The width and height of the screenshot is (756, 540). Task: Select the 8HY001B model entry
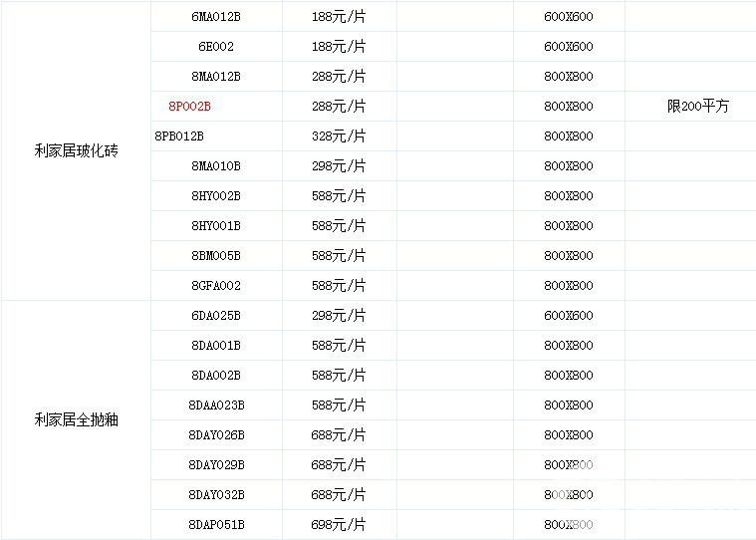[x=216, y=226]
